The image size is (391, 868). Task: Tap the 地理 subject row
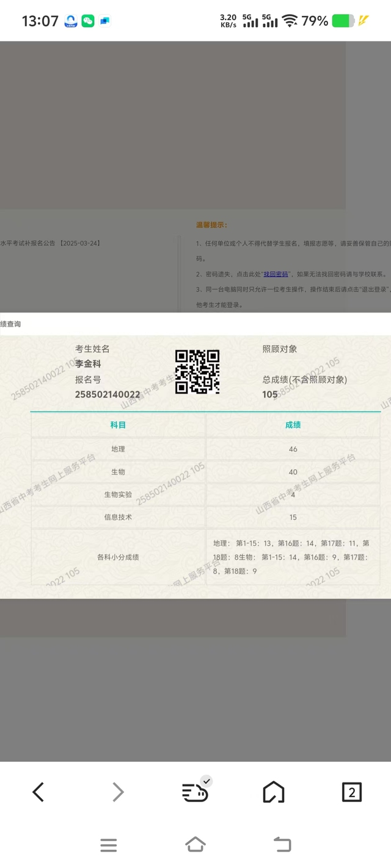point(118,449)
